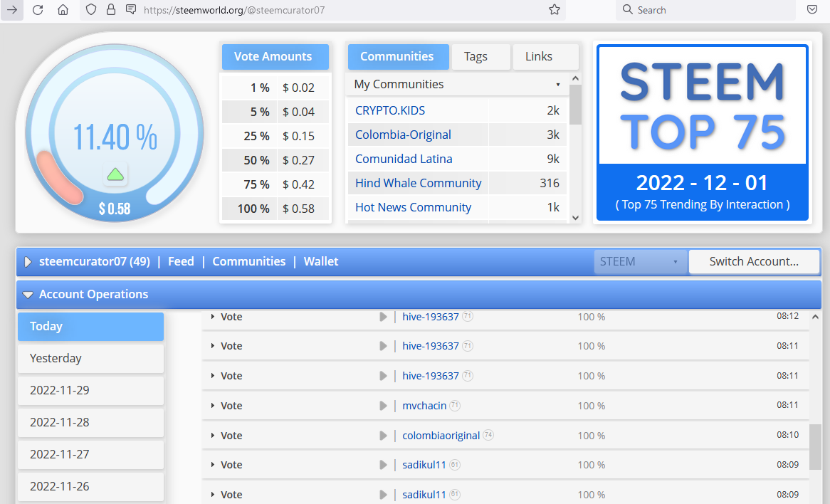
Task: Open the Steem Top 75 banner
Action: (703, 132)
